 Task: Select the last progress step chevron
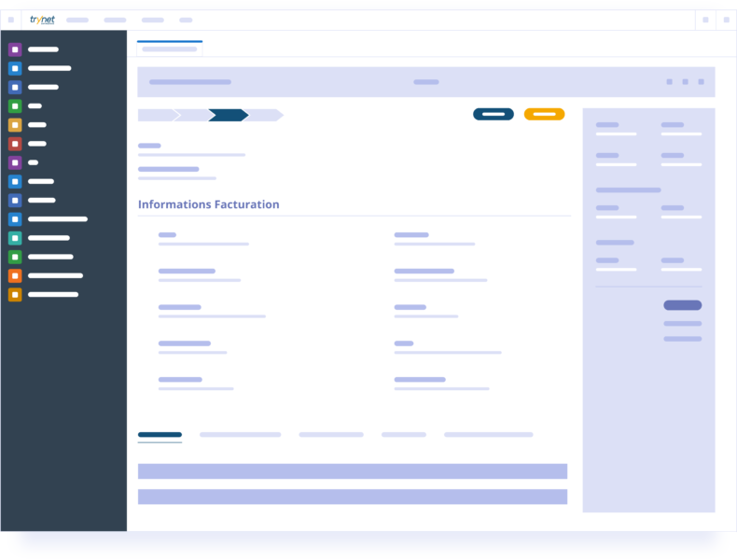click(265, 115)
